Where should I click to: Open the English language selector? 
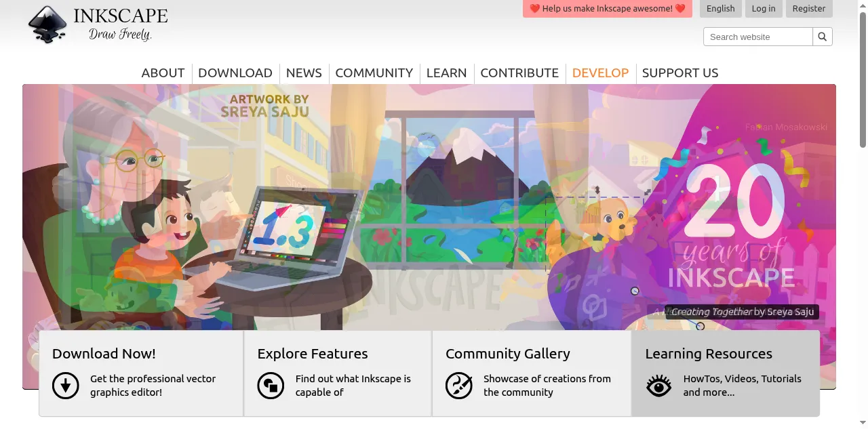click(720, 9)
